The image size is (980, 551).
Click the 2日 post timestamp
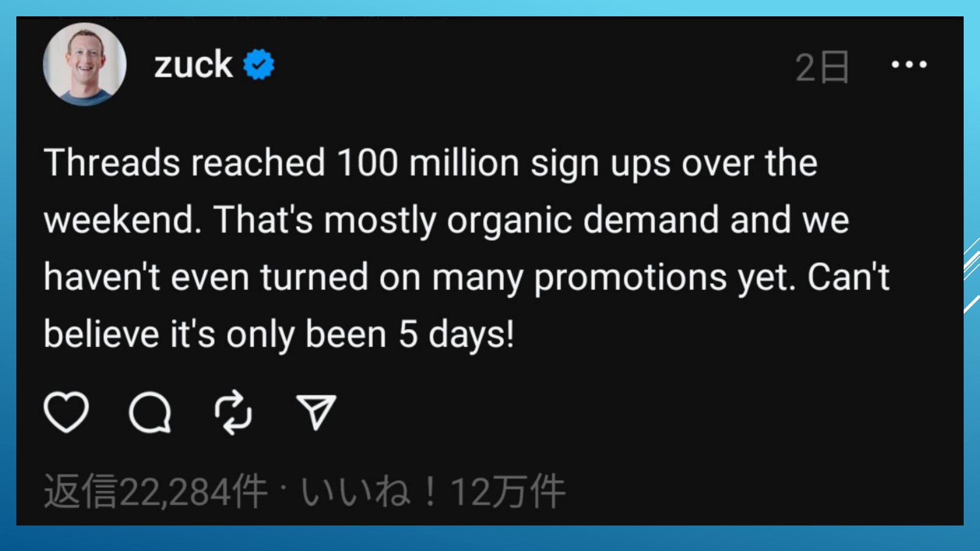822,67
